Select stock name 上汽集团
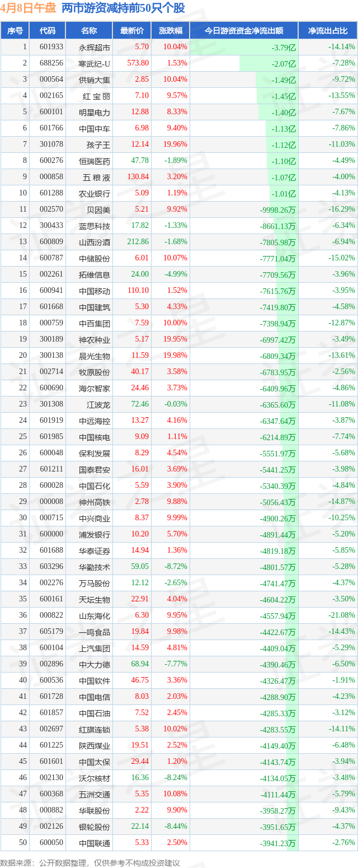The image size is (358, 868). point(95,648)
